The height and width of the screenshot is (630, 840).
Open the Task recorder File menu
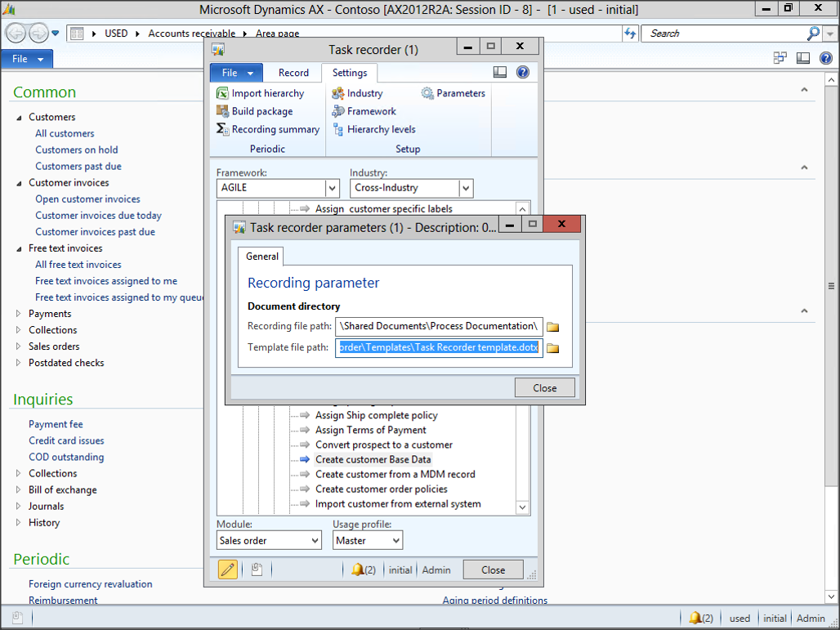[236, 73]
